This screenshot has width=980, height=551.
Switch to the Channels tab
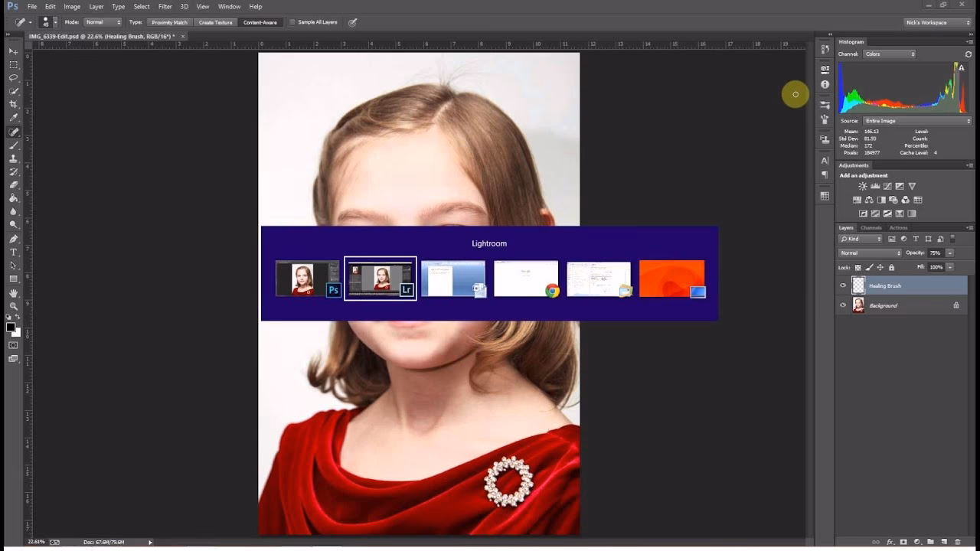(871, 227)
